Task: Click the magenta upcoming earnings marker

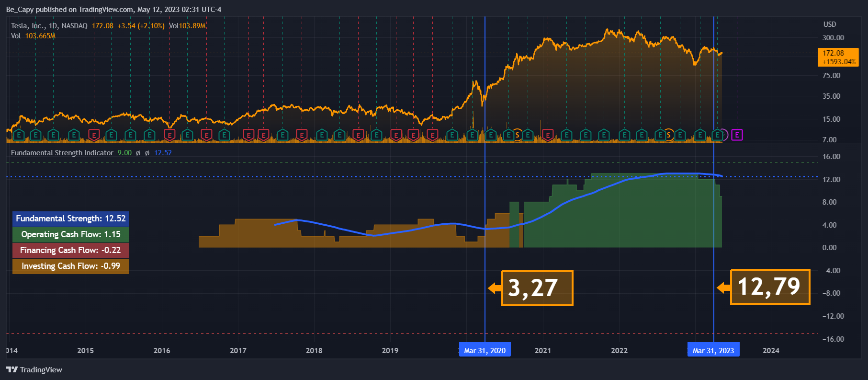Action: (737, 135)
